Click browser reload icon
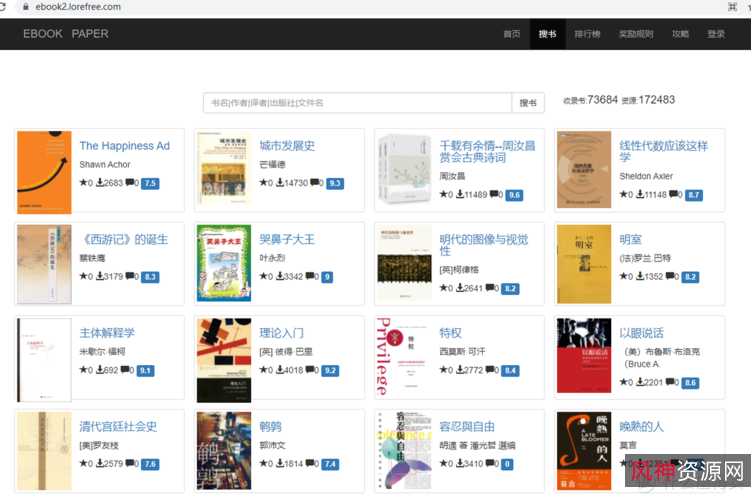Image resolution: width=751 pixels, height=500 pixels. [4, 7]
